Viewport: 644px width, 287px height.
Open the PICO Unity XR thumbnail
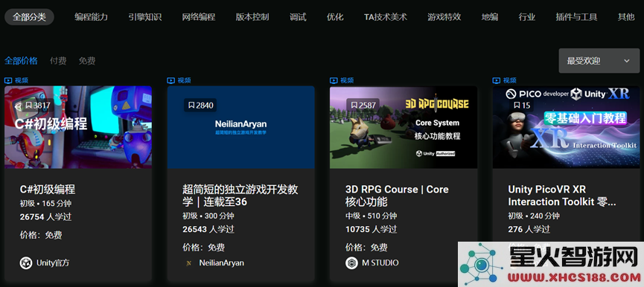(x=567, y=127)
